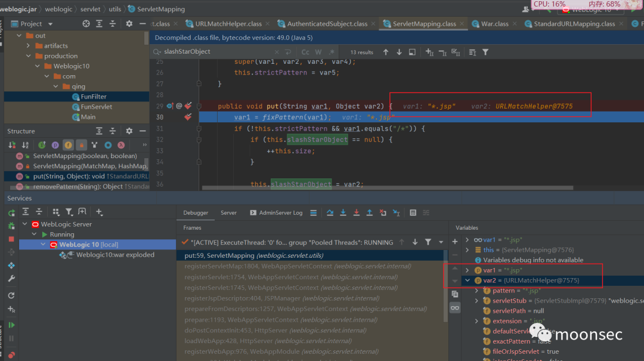Collapse the var2 URLMatchHelper variable
This screenshot has width=644, height=361.
pos(467,280)
